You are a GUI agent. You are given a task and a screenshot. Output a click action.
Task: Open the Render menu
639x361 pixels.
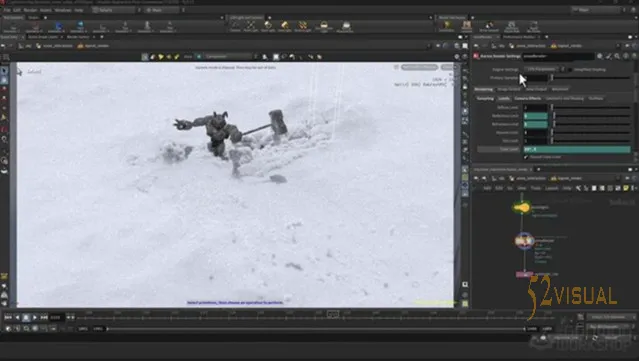(x=30, y=10)
